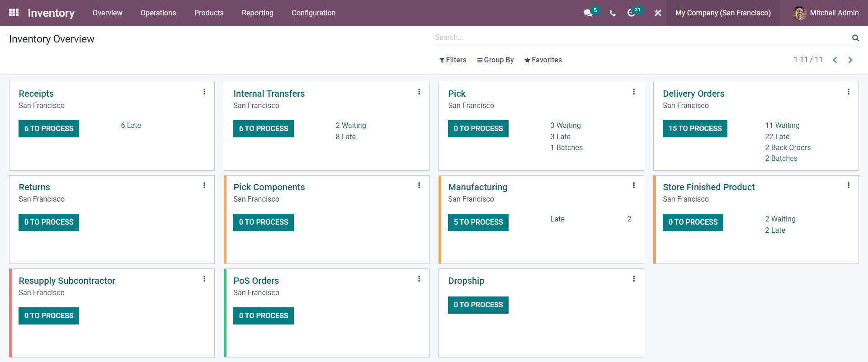Viewport: 868px width, 362px height.
Task: Open the My Company (San Francisco) switcher
Action: 723,13
